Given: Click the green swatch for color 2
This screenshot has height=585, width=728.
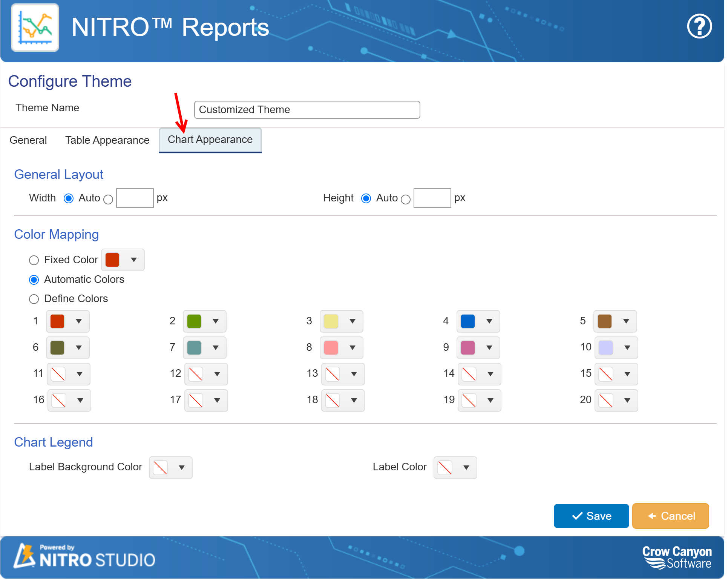Looking at the screenshot, I should click(194, 321).
